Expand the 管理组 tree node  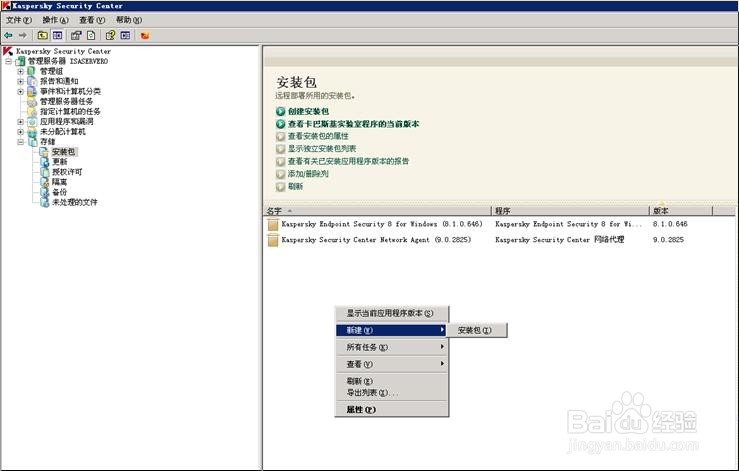coord(20,71)
